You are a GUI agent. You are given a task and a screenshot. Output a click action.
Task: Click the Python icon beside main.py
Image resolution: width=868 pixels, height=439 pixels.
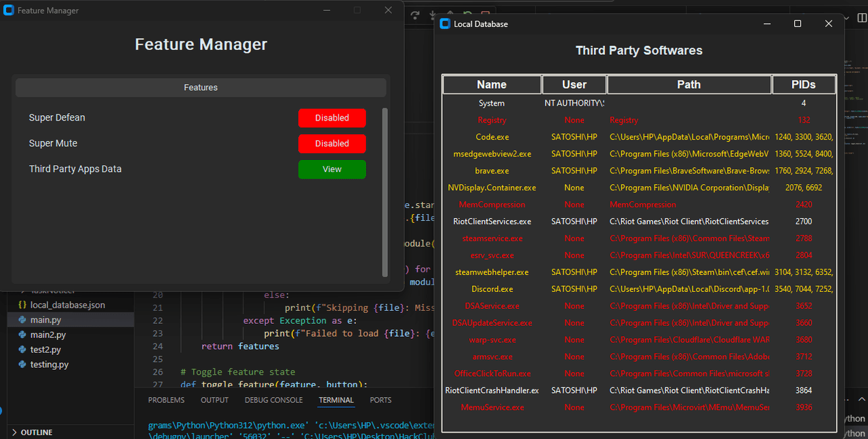[x=22, y=320]
